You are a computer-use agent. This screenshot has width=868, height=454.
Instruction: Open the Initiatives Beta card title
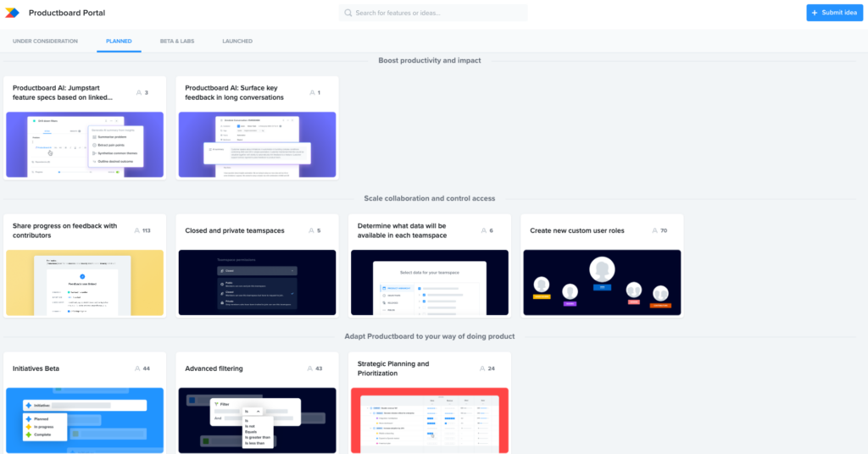tap(36, 368)
